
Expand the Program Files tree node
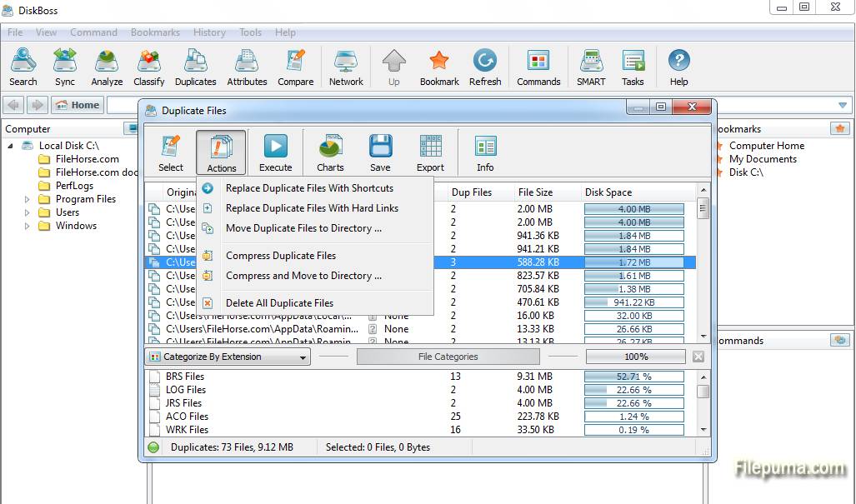coord(27,199)
